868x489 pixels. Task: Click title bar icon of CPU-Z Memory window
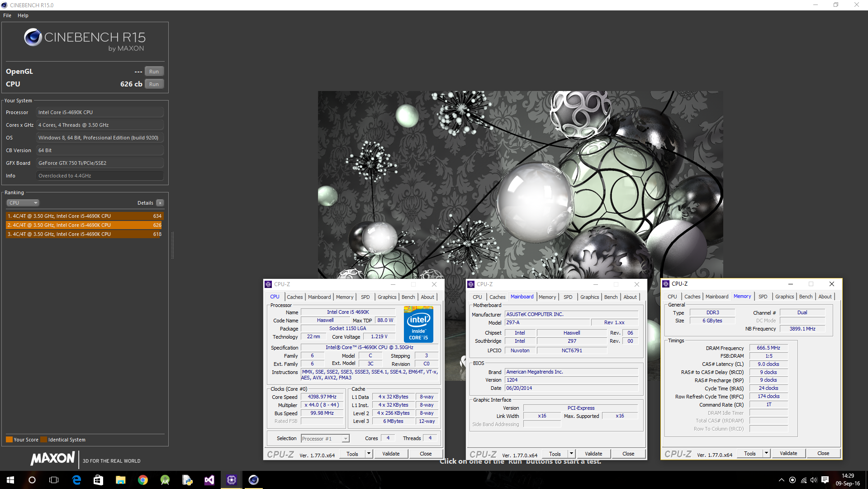coord(666,284)
